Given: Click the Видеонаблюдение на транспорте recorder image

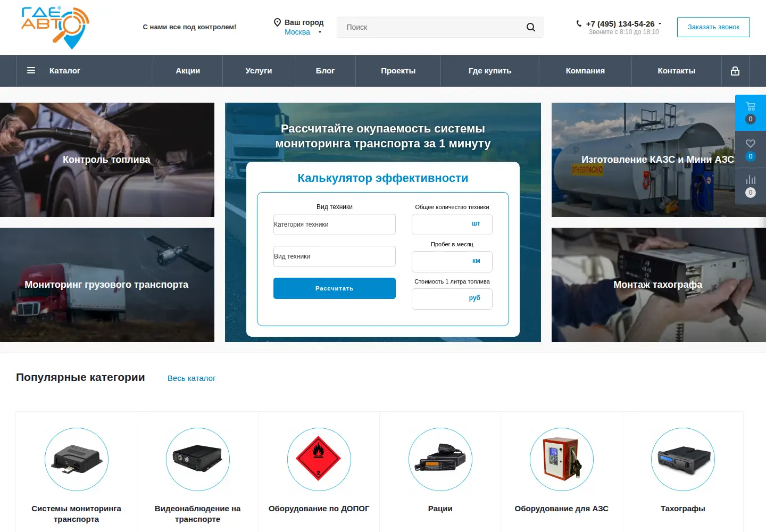Looking at the screenshot, I should tap(198, 459).
